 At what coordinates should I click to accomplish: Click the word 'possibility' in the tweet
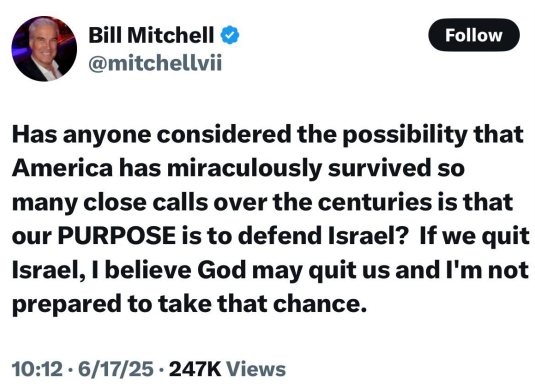pyautogui.click(x=405, y=135)
